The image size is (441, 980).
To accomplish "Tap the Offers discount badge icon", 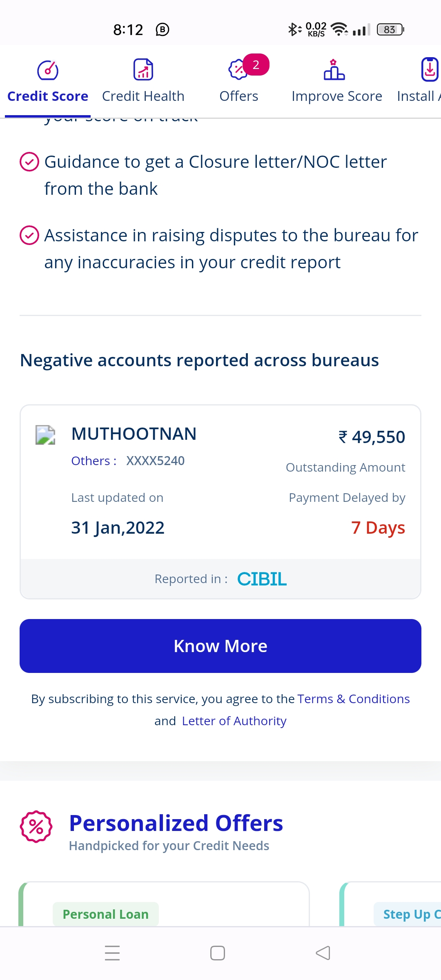I will pos(238,69).
